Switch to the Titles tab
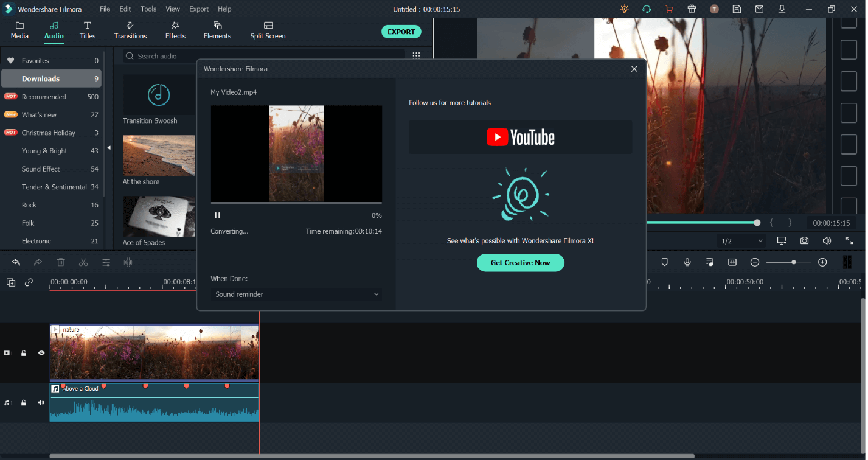Viewport: 868px width, 460px height. 88,30
